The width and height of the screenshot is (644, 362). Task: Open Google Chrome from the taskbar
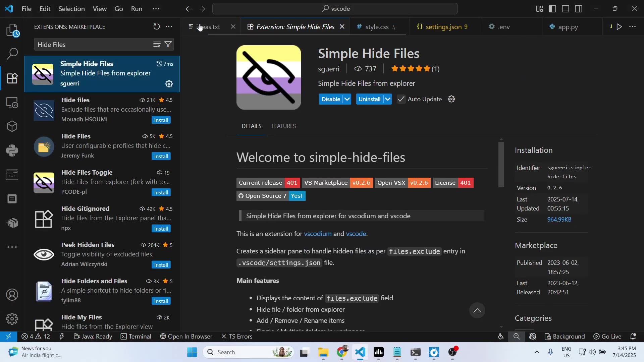[342, 352]
